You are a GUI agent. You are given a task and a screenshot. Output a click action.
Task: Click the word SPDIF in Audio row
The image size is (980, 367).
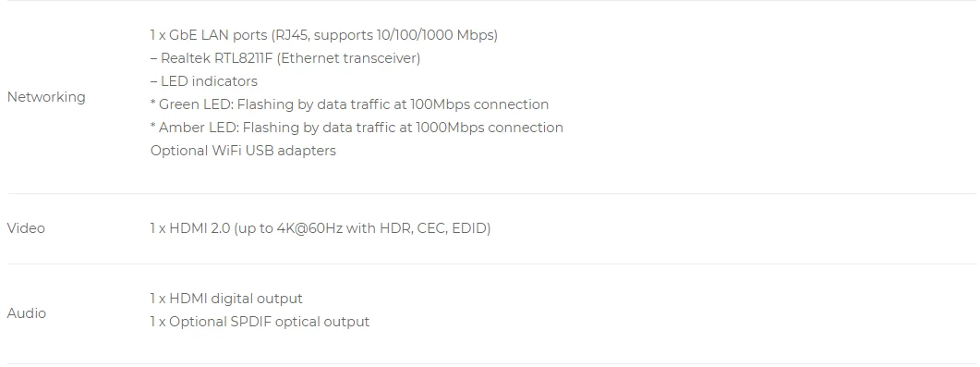250,322
